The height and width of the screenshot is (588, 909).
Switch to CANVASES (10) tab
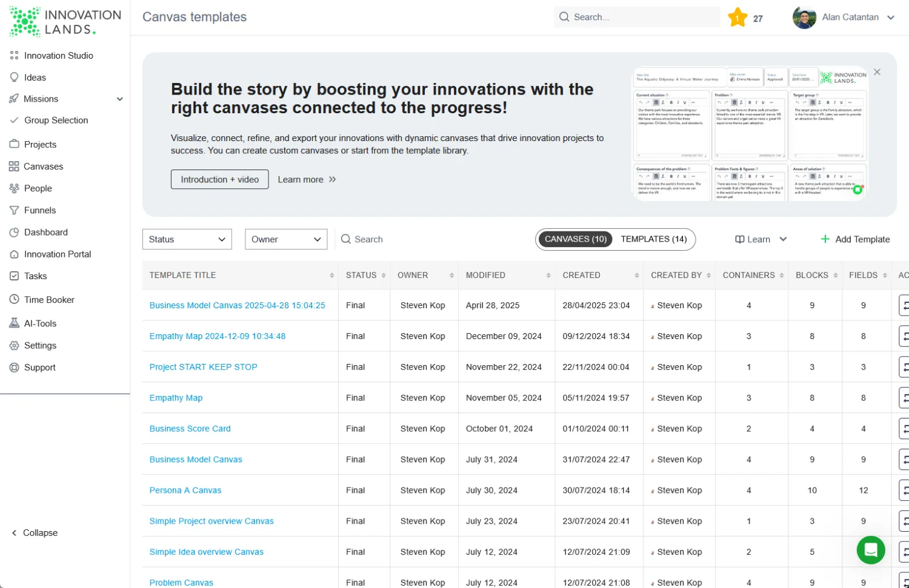click(x=576, y=239)
